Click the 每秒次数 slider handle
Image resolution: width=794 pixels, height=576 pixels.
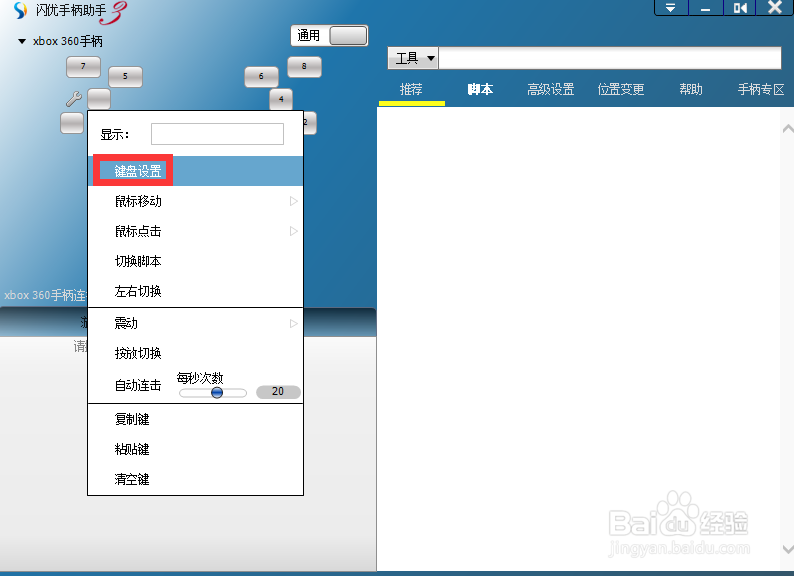(217, 393)
